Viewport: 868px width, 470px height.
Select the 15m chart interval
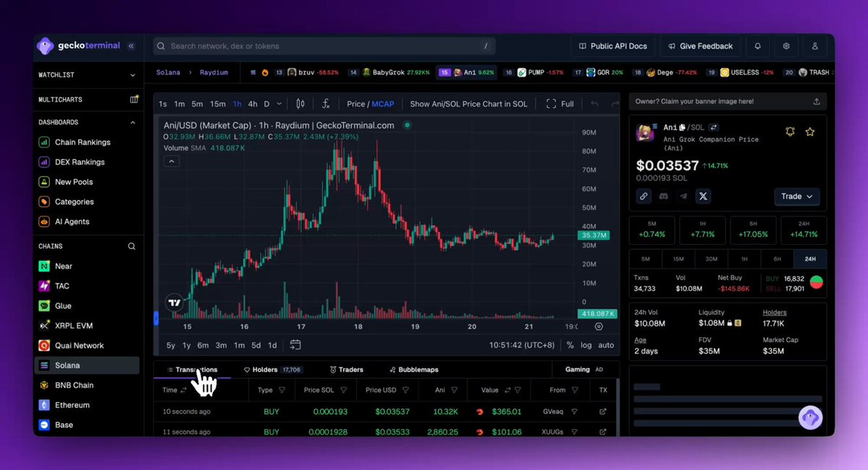pos(218,104)
